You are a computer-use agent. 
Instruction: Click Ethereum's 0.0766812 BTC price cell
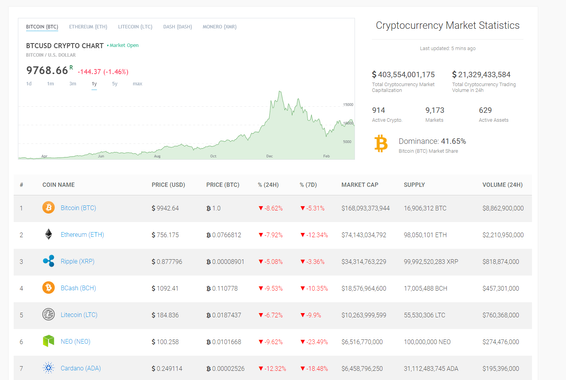pyautogui.click(x=223, y=235)
